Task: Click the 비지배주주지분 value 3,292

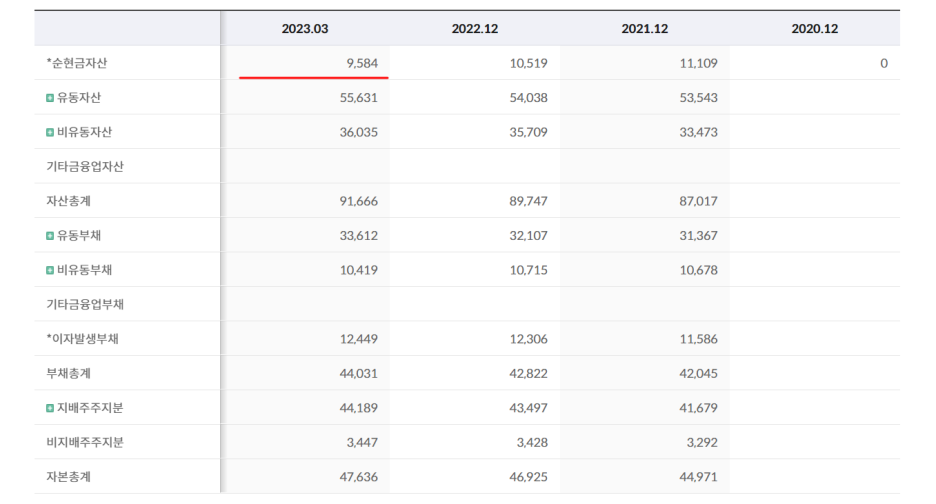Action: 702,442
